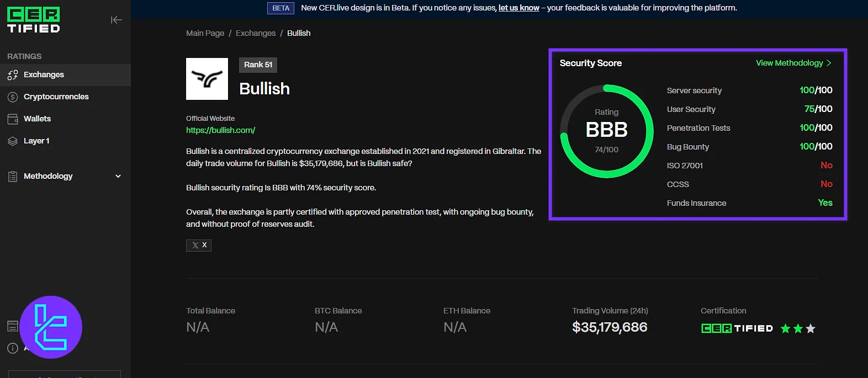Viewport: 868px width, 378px height.
Task: Click the RATINGS sidebar section label
Action: [24, 56]
